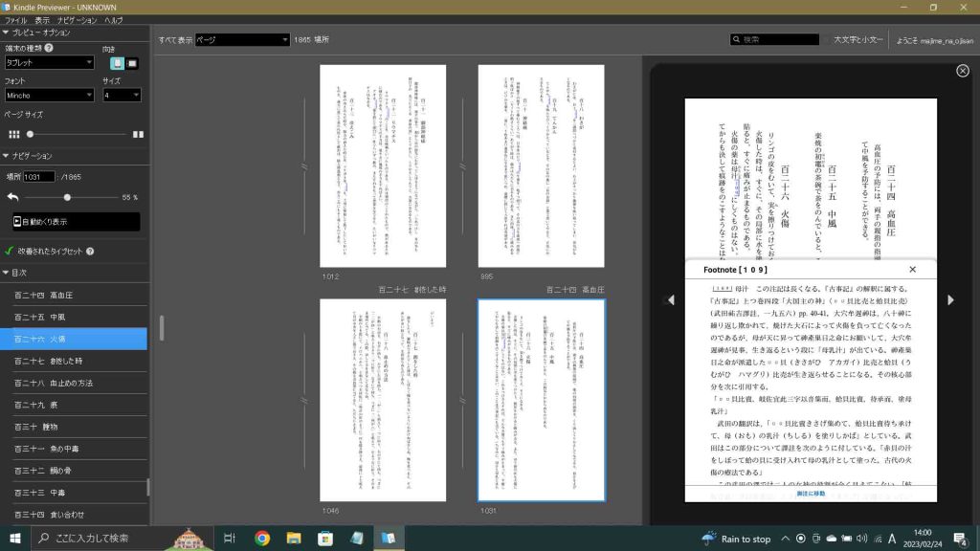Select TOC entry 百二十六 火傷

click(74, 339)
